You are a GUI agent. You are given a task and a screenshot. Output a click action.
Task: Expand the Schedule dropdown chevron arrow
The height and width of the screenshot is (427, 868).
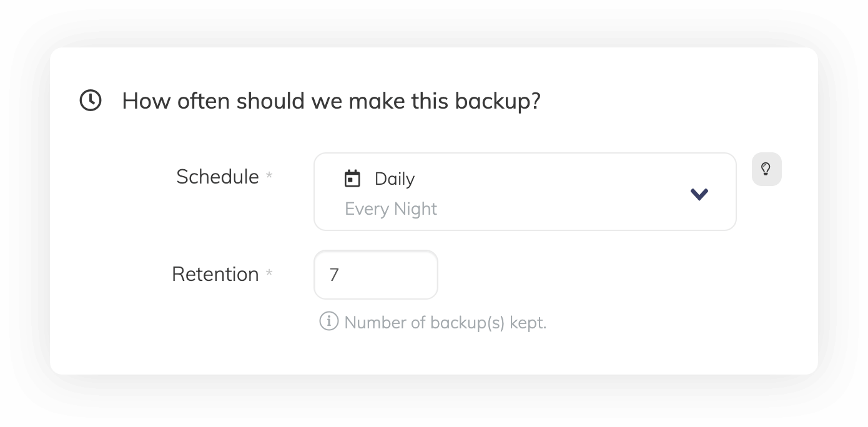(x=699, y=194)
